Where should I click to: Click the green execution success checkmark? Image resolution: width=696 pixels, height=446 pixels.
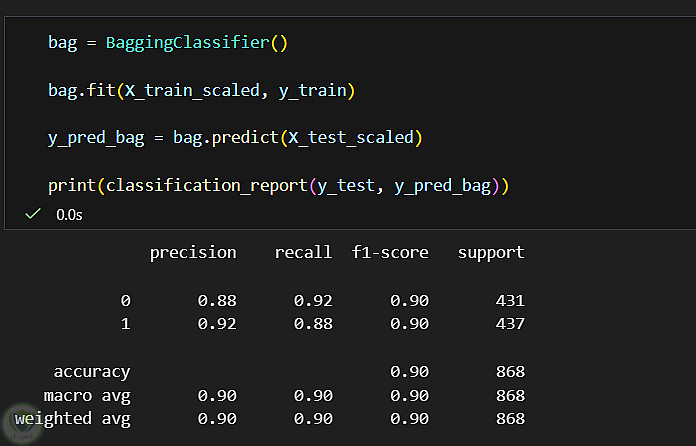click(x=33, y=214)
